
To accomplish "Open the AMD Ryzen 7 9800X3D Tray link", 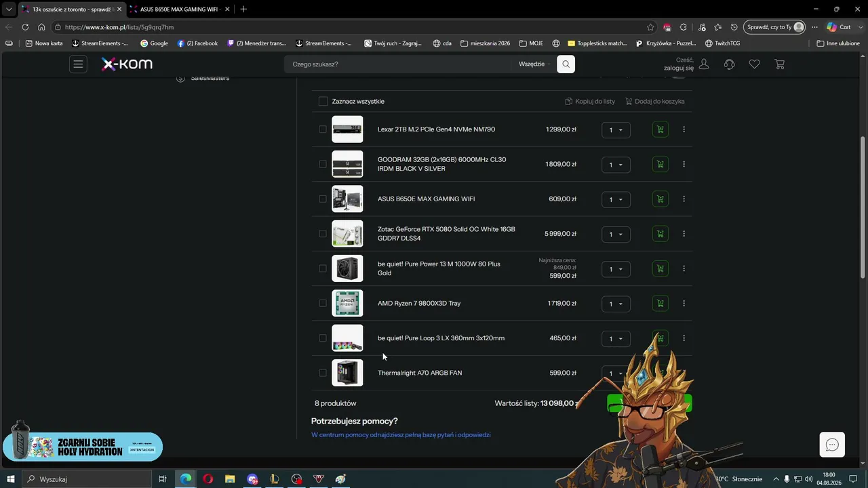I will pos(419,304).
